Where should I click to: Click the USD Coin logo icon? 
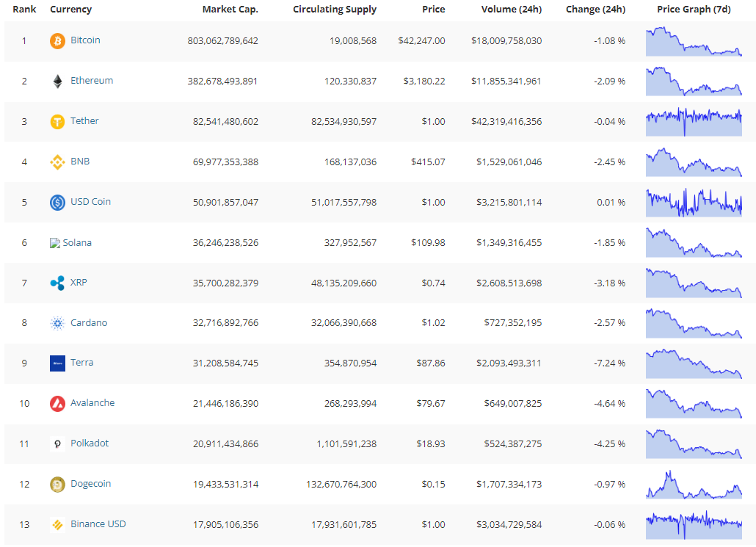click(57, 203)
